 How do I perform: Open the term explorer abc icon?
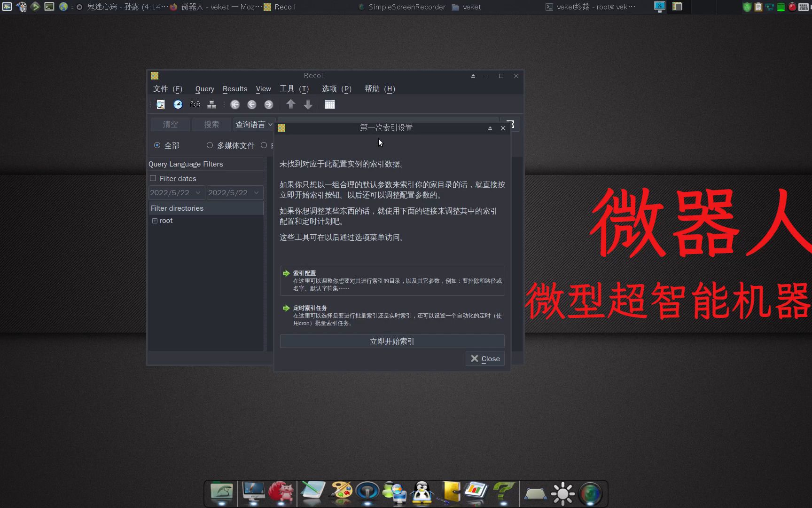pyautogui.click(x=195, y=104)
